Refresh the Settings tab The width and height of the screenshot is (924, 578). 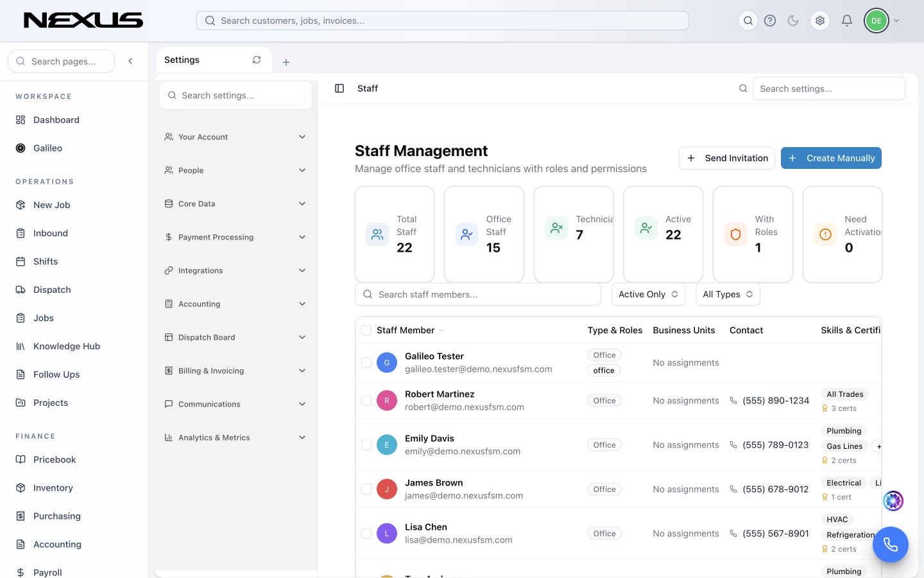[257, 60]
